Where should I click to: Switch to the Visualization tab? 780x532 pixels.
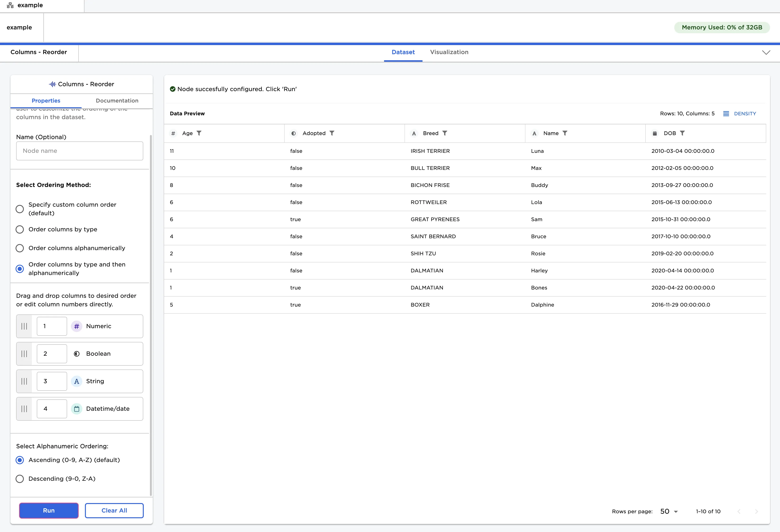coord(449,52)
